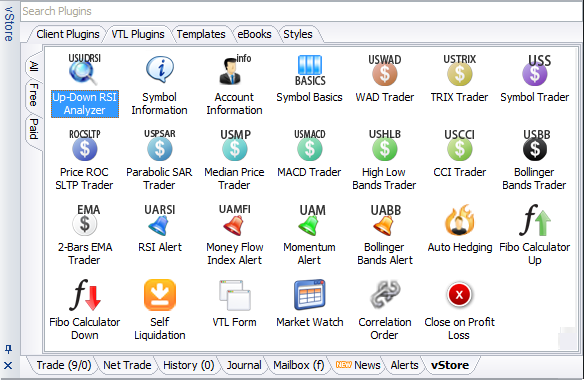
Task: Select the VTL Form plugin icon
Action: (235, 295)
